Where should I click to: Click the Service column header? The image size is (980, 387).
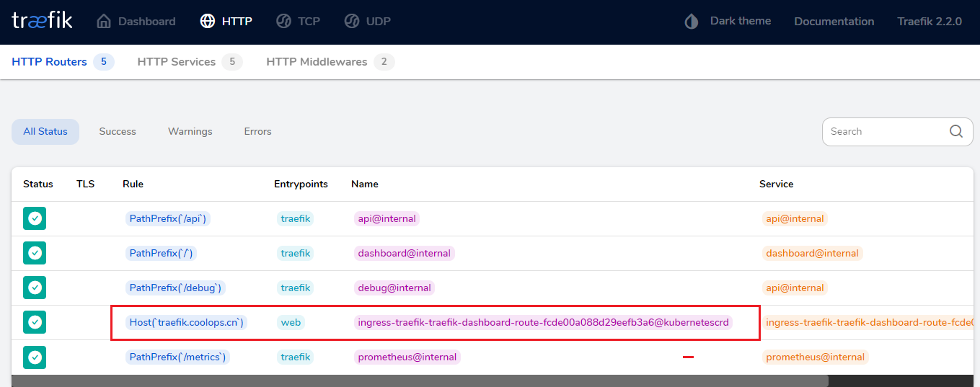coord(777,184)
